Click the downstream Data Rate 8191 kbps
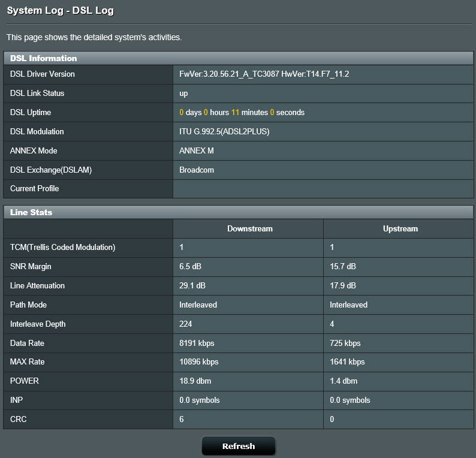Viewport: 476px width, 458px height. coord(197,343)
